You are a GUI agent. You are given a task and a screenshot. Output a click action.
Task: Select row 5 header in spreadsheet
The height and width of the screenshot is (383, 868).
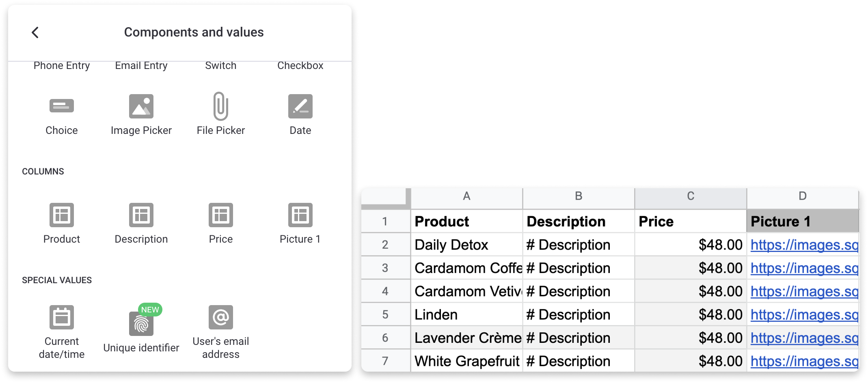tap(385, 315)
